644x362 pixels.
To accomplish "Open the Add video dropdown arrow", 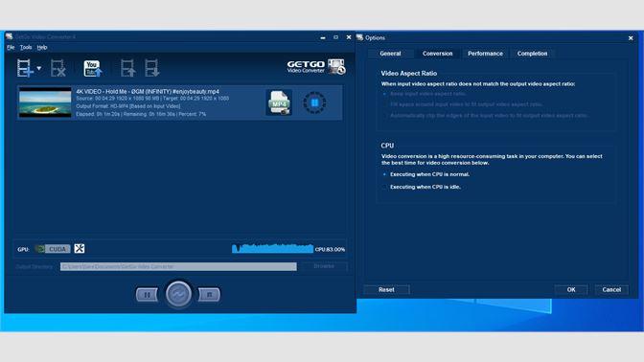I will pyautogui.click(x=39, y=68).
